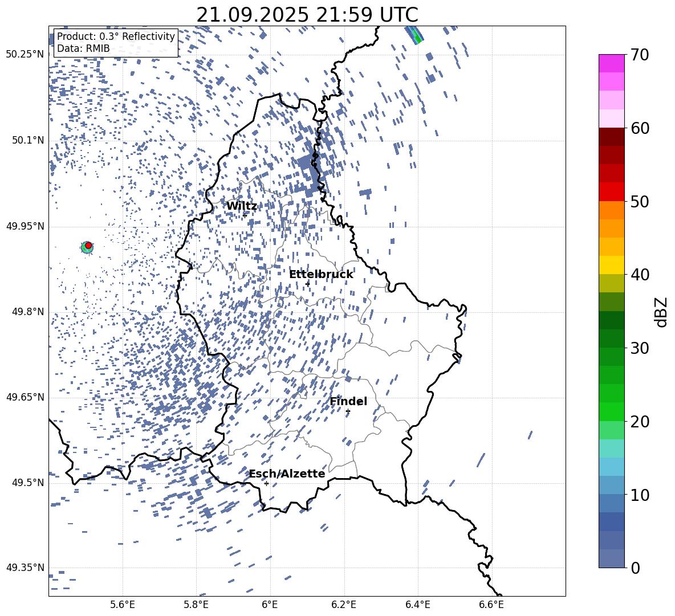Image resolution: width=675 pixels, height=616 pixels.
Task: Click the 6.6°E longitude label
Action: [491, 605]
